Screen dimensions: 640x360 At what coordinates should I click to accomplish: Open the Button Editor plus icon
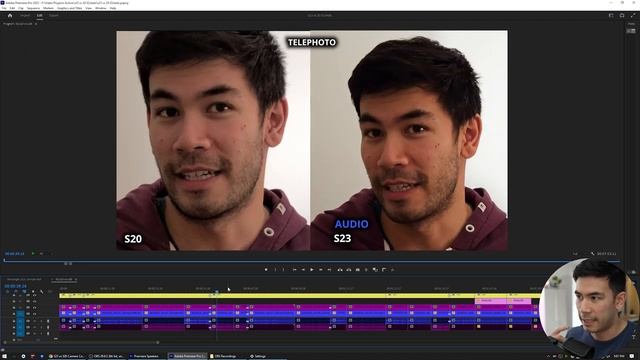pos(393,269)
